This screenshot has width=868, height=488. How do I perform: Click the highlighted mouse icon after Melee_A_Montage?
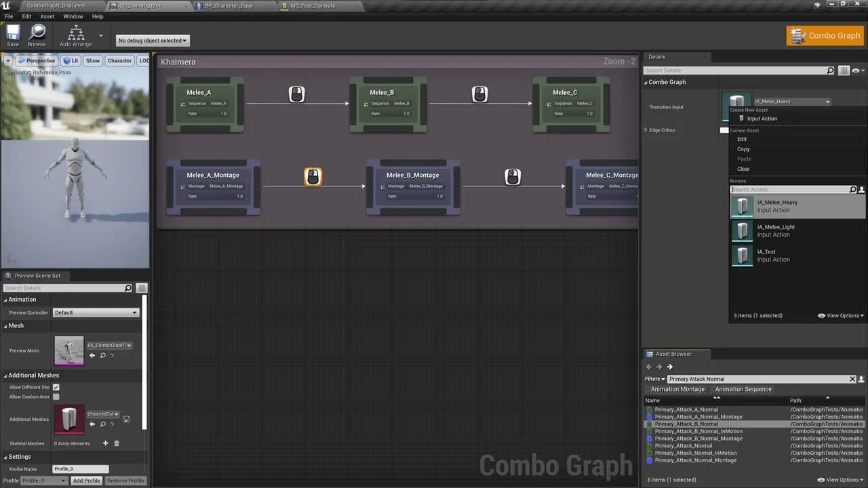click(x=313, y=176)
